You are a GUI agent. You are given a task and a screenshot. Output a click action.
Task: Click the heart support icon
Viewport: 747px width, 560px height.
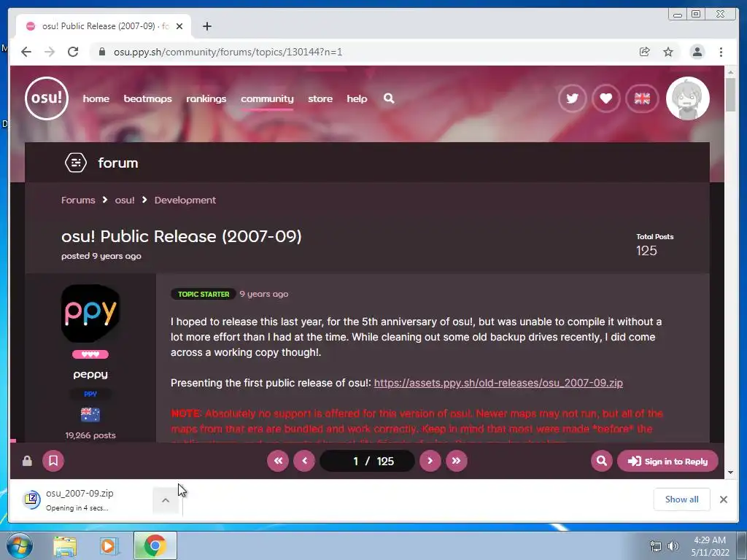606,98
